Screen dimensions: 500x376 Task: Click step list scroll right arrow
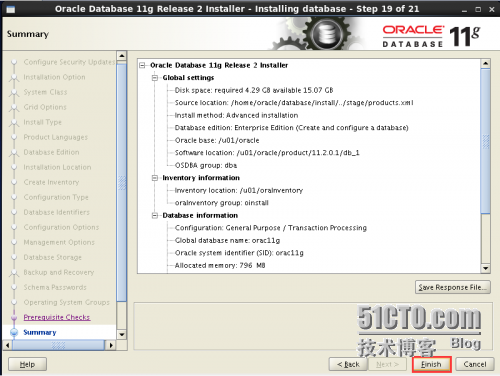pyautogui.click(x=111, y=345)
